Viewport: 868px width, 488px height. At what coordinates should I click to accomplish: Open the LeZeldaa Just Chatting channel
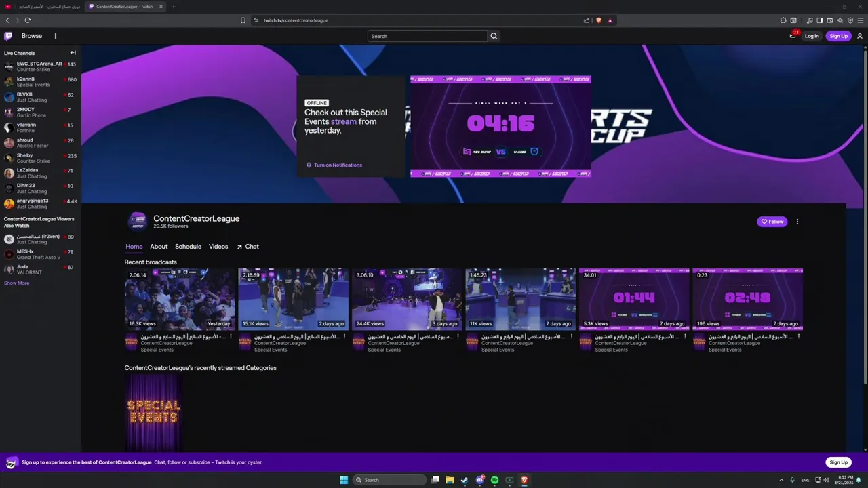point(41,174)
